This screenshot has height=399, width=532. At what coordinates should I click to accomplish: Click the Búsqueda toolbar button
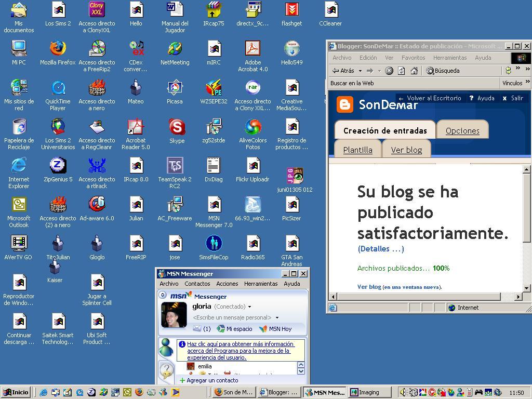point(443,71)
